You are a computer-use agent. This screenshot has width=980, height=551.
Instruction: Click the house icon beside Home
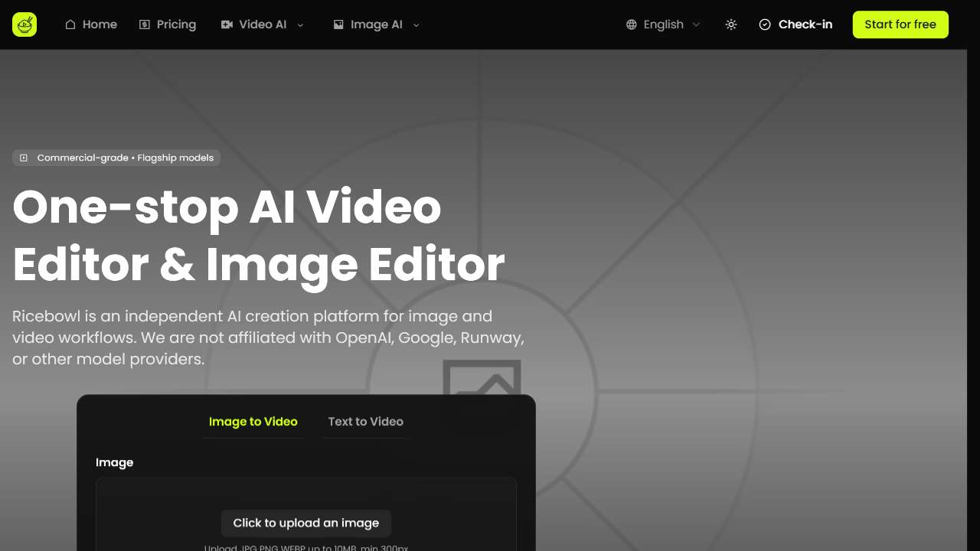pyautogui.click(x=70, y=24)
